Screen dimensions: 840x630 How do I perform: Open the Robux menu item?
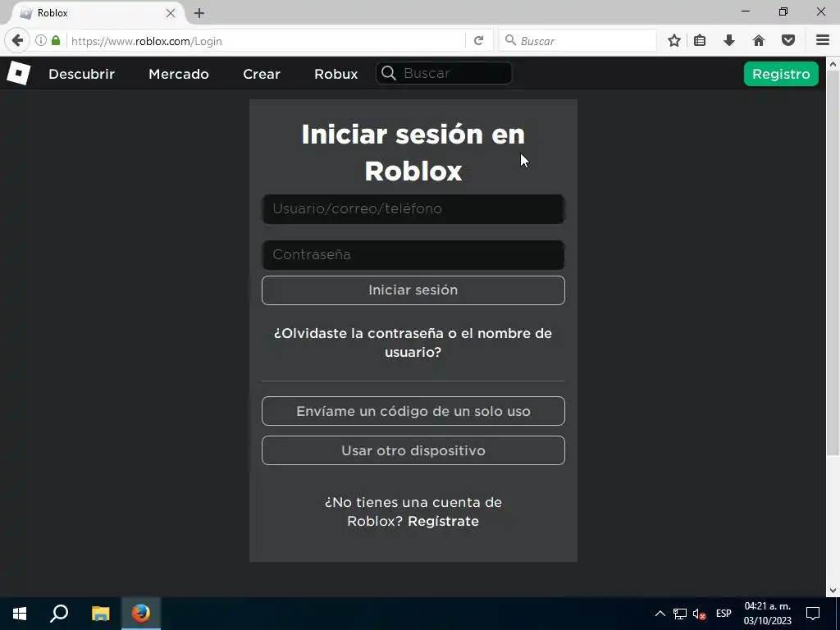coord(336,74)
